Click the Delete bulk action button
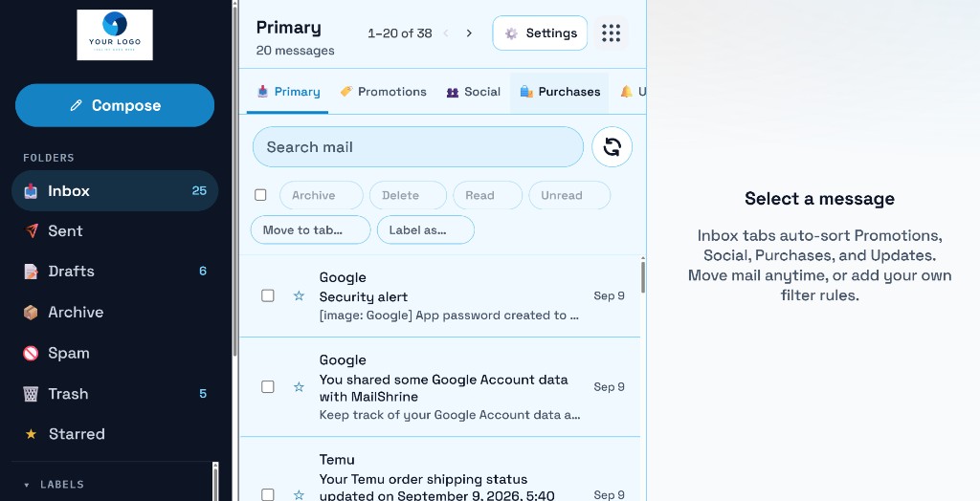Viewport: 980px width, 501px height. click(x=408, y=196)
